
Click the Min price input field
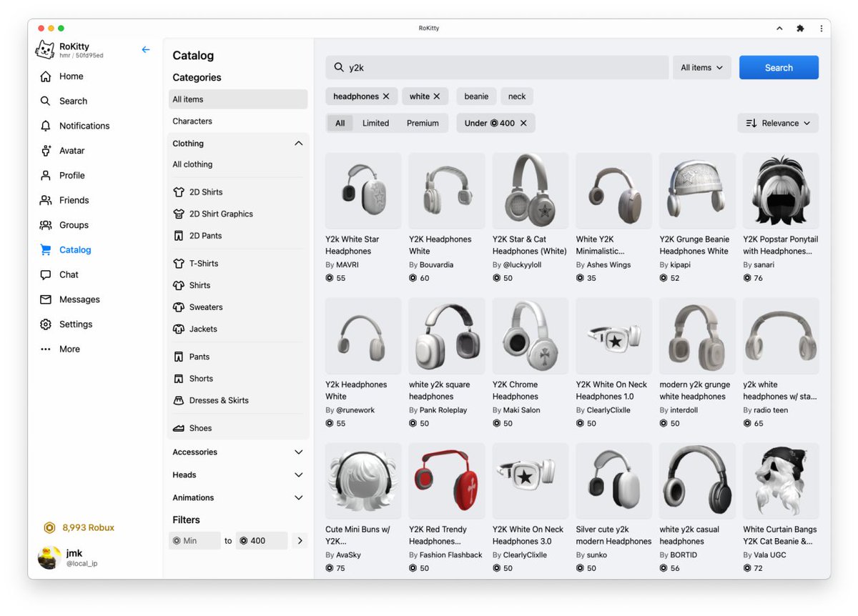[194, 541]
